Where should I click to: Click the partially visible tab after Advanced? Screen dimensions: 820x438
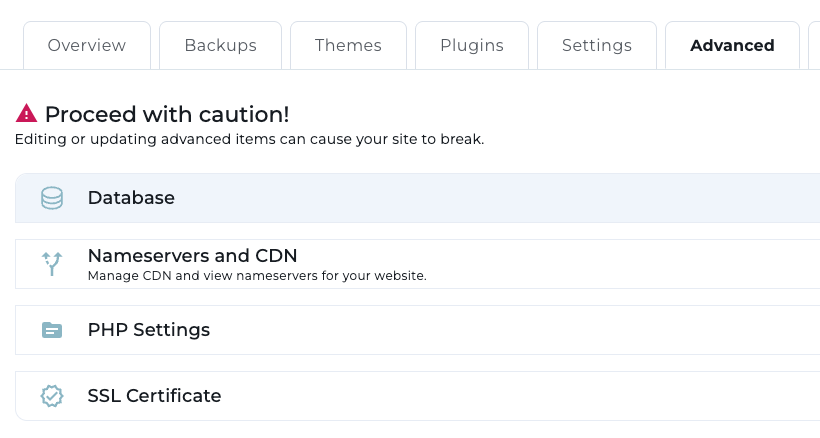click(814, 46)
